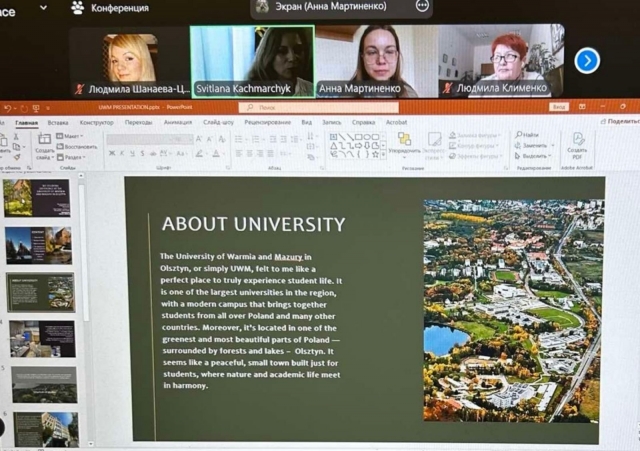
Task: Click the text highlight color pen
Action: [x=199, y=153]
